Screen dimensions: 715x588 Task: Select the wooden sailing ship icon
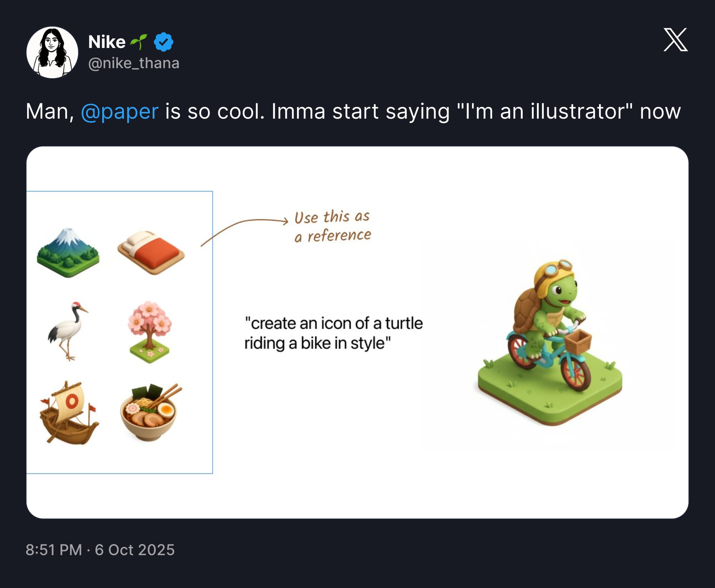tap(69, 413)
